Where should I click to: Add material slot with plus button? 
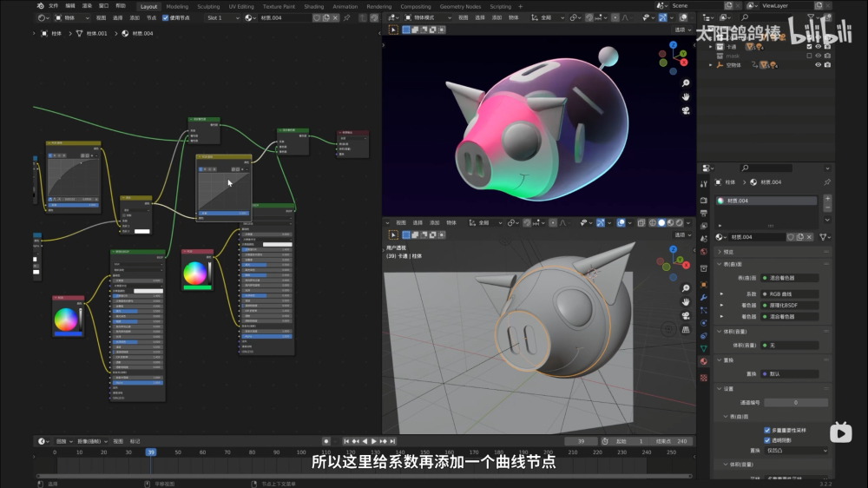point(827,198)
